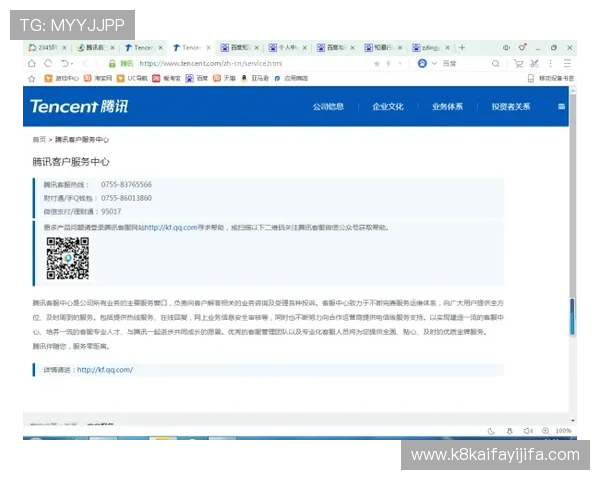Viewport: 600px width, 480px height.
Task: Click the download icon in status bar
Action: tap(510, 431)
